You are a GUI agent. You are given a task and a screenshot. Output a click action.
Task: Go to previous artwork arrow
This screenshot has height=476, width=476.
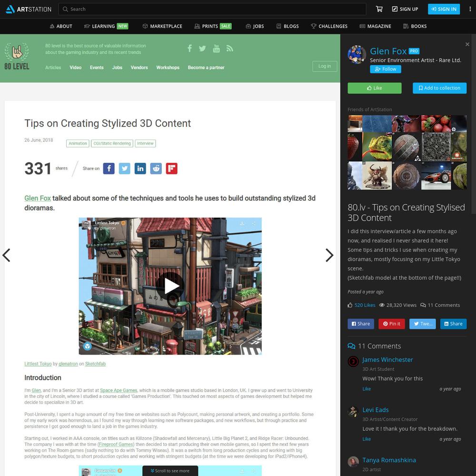coord(6,255)
